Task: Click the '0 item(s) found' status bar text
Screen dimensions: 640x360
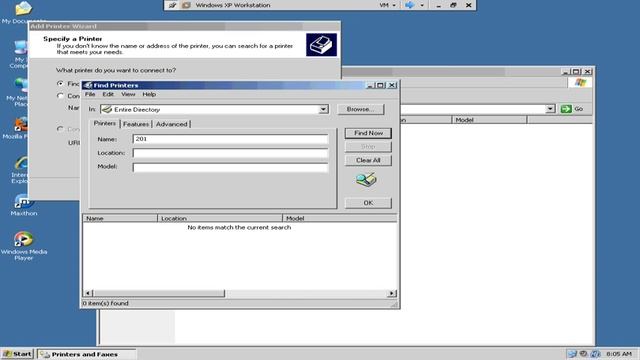Action: point(106,303)
